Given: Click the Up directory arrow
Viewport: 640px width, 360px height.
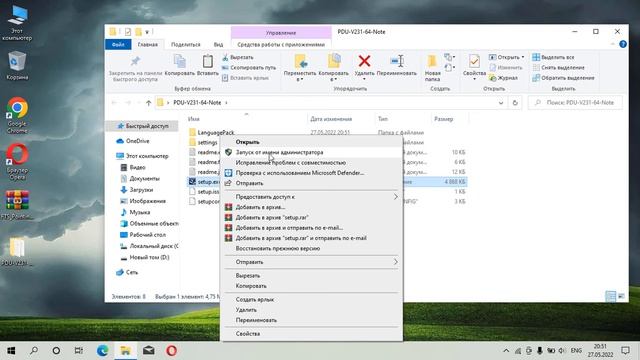Looking at the screenshot, I should click(x=149, y=103).
